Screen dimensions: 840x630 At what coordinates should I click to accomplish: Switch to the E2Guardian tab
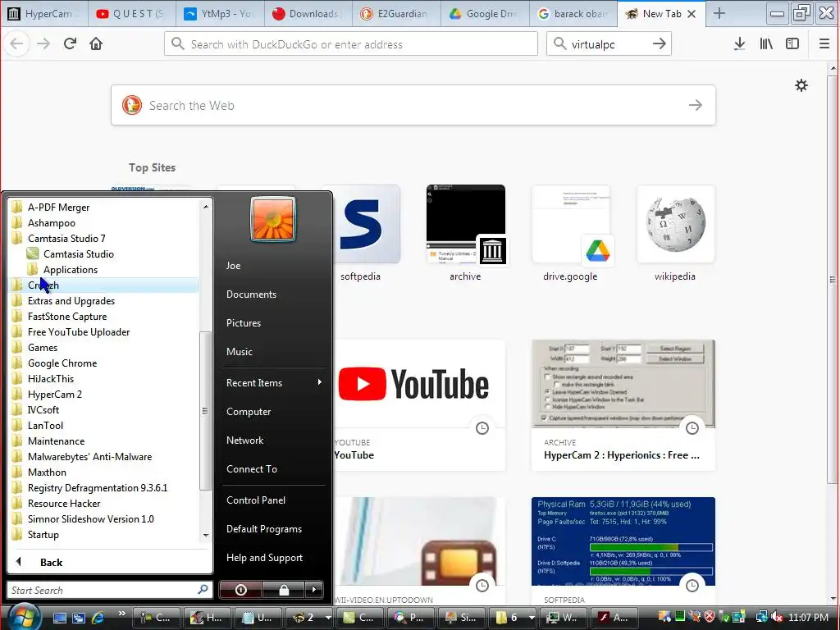[396, 14]
